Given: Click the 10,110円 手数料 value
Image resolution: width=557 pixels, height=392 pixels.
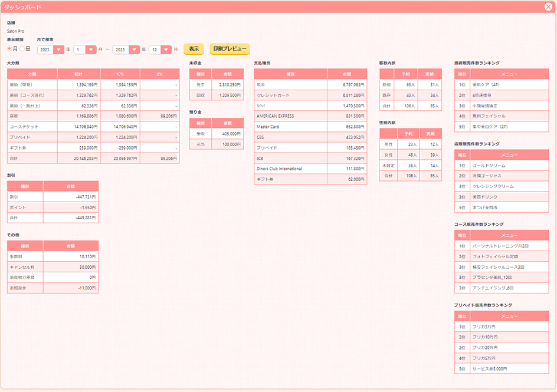Looking at the screenshot, I should click(87, 256).
